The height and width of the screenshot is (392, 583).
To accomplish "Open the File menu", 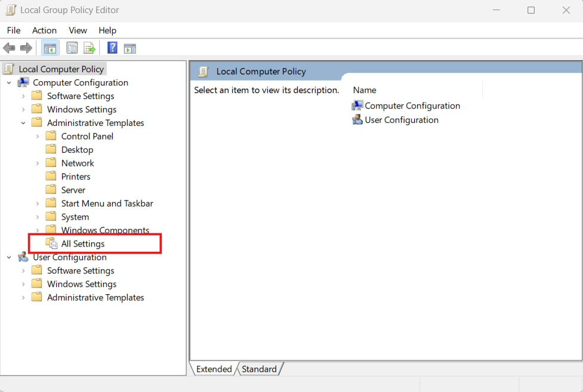I will (14, 30).
